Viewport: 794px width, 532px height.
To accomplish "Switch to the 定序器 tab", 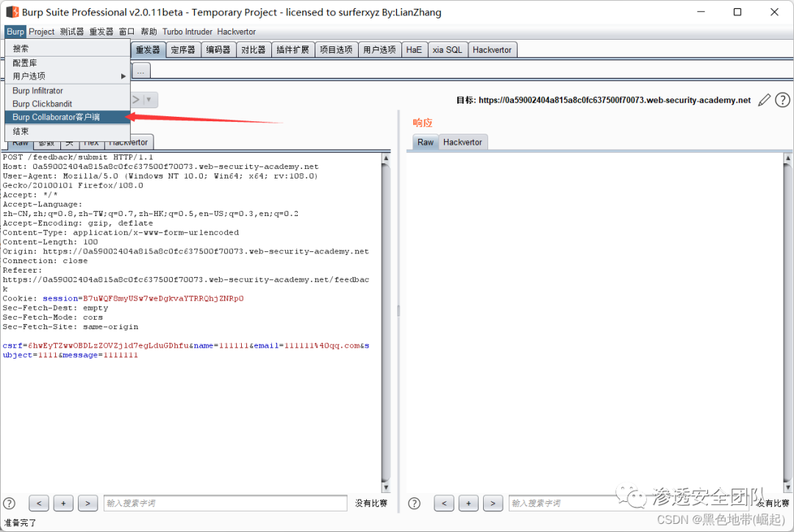I will (183, 50).
